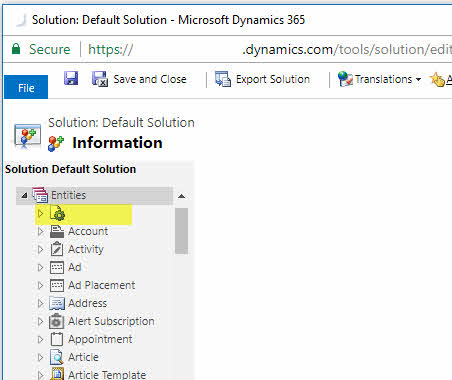Click the Alert Subscription icon
The image size is (452, 380).
click(x=57, y=321)
